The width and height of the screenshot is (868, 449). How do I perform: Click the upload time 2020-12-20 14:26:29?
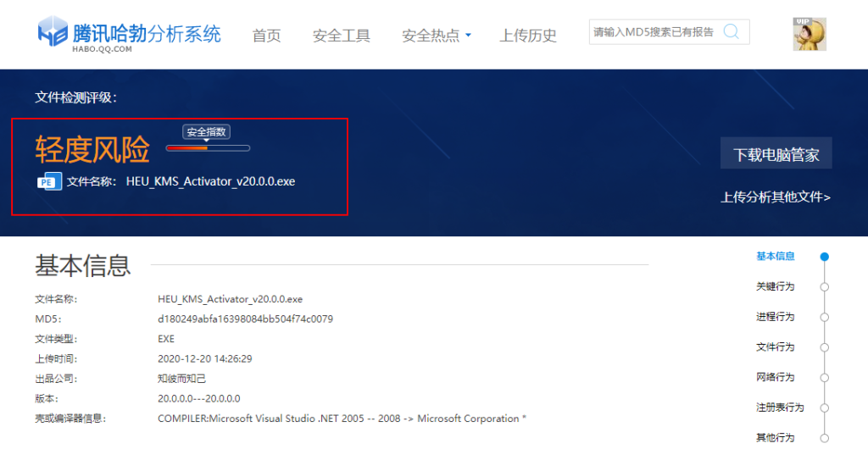point(205,359)
